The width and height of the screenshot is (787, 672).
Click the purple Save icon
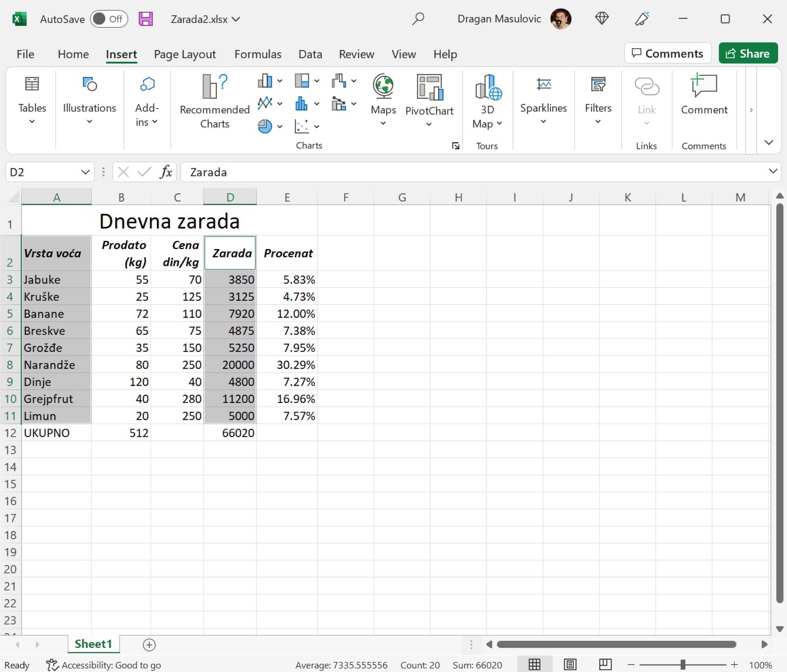145,19
